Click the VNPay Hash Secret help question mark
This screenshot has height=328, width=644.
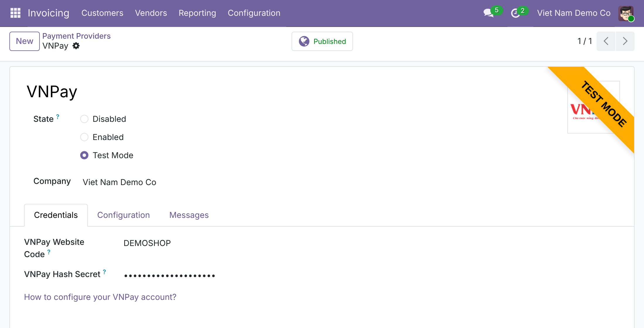(104, 272)
